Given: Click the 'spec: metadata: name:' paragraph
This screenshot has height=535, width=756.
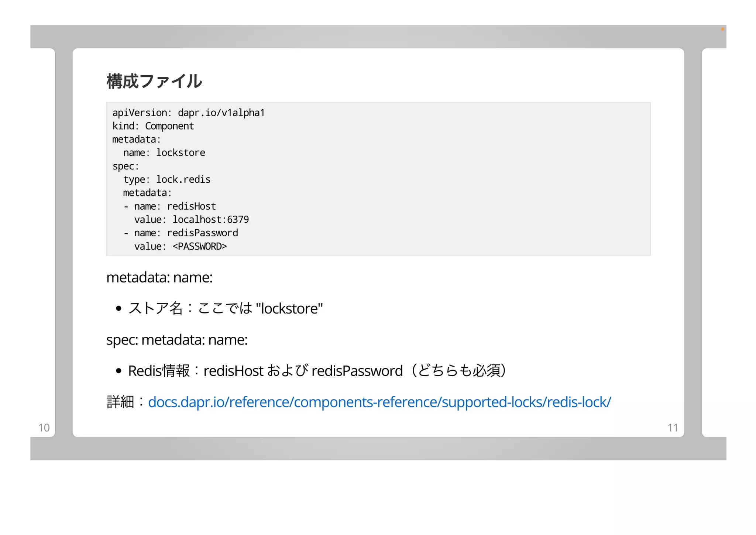Looking at the screenshot, I should 177,340.
